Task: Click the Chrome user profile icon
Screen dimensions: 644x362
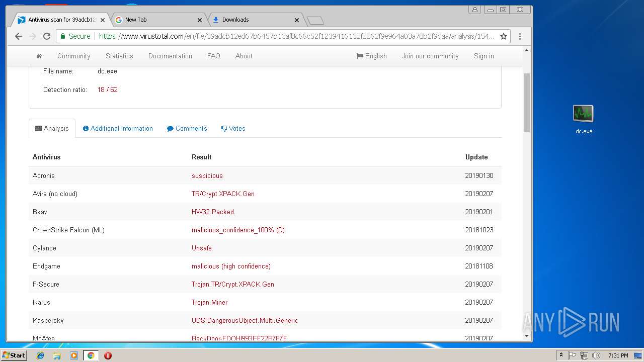Action: coord(474,10)
